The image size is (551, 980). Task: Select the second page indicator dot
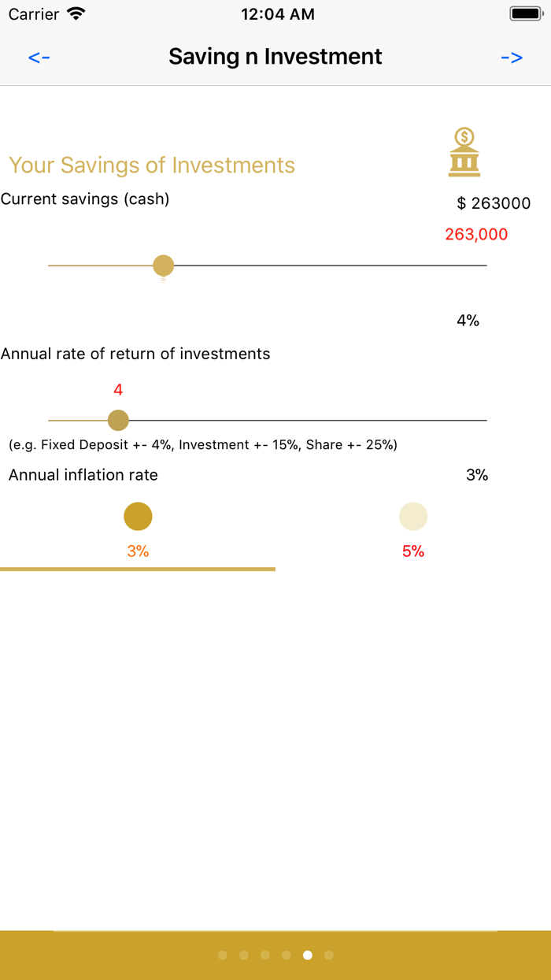coord(244,955)
